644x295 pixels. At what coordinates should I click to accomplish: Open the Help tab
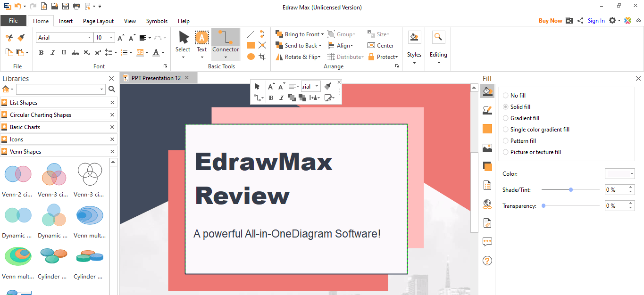184,21
